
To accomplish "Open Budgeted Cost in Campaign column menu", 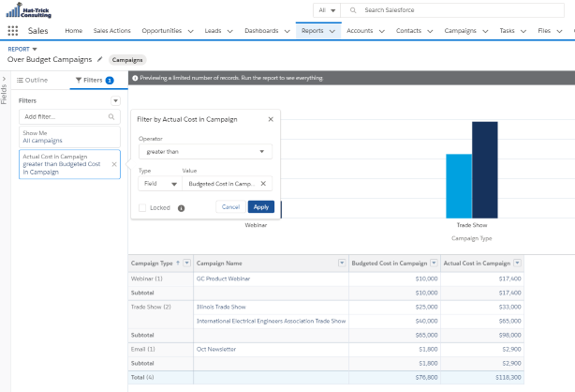I will click(434, 263).
